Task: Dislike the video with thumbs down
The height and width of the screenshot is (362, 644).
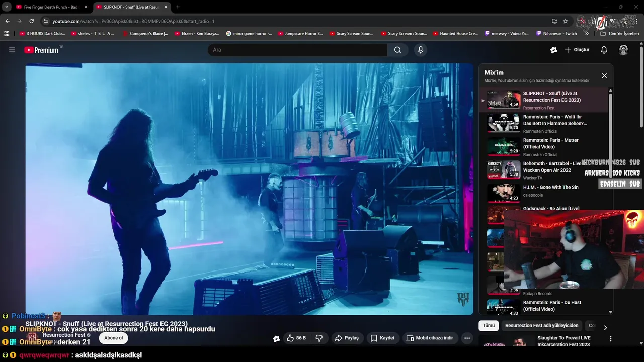Action: pyautogui.click(x=319, y=338)
